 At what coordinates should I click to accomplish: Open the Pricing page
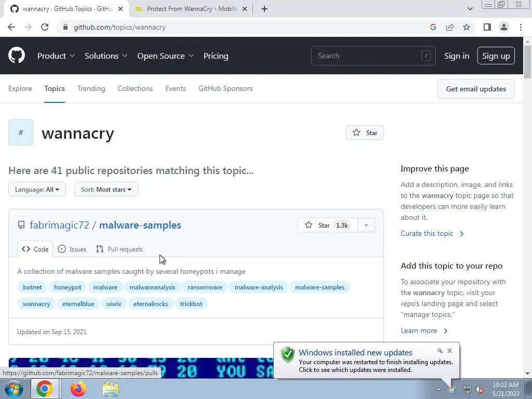pyautogui.click(x=216, y=56)
